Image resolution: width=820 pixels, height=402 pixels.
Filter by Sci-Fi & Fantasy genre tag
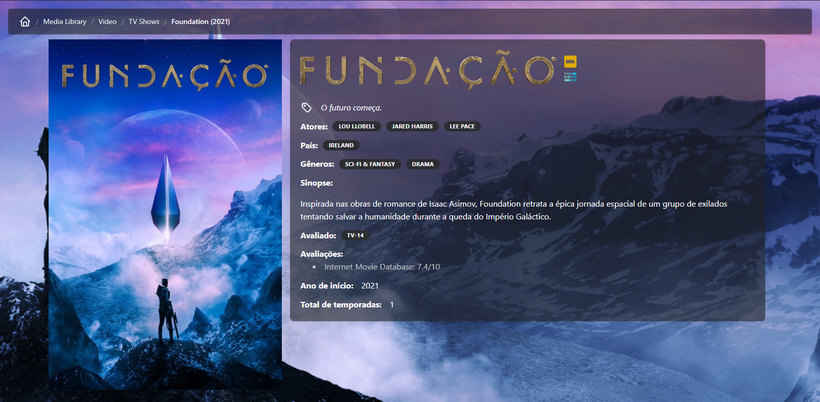click(370, 164)
